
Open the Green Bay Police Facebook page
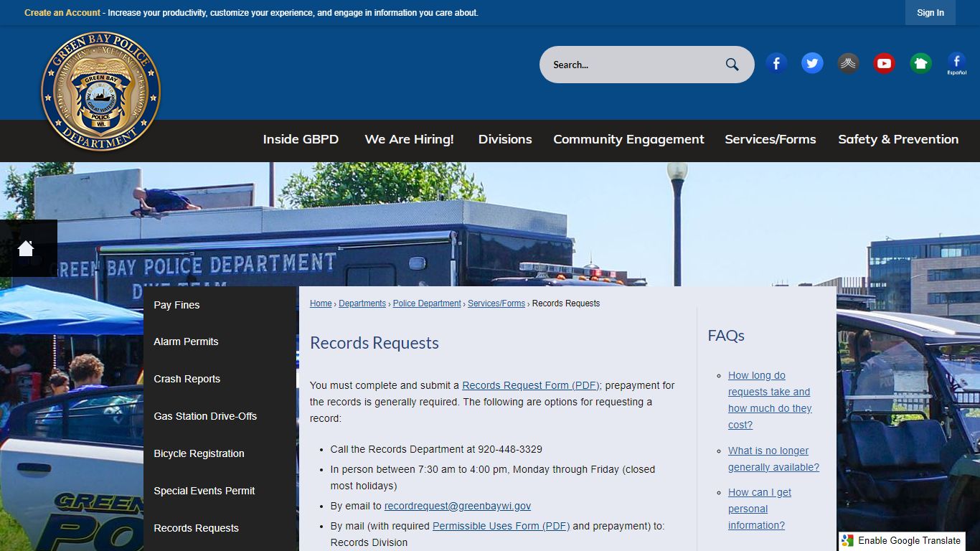tap(776, 64)
